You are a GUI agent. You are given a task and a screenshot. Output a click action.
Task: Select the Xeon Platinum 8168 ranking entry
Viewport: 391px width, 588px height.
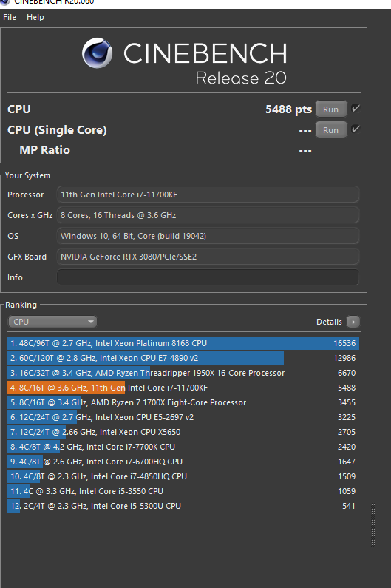click(183, 343)
